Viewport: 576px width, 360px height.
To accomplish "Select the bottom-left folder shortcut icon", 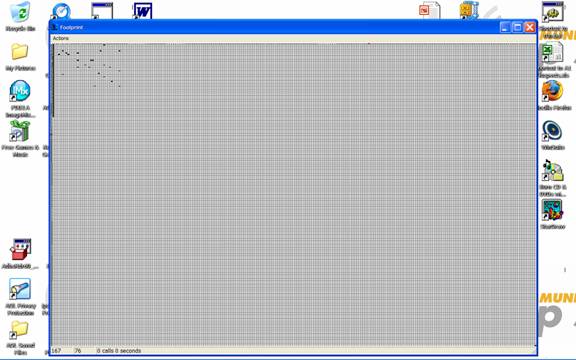I will coord(20,329).
